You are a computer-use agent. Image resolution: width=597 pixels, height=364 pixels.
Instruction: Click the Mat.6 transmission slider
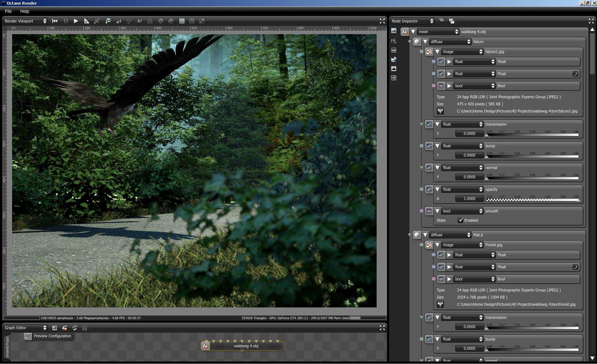(x=533, y=327)
